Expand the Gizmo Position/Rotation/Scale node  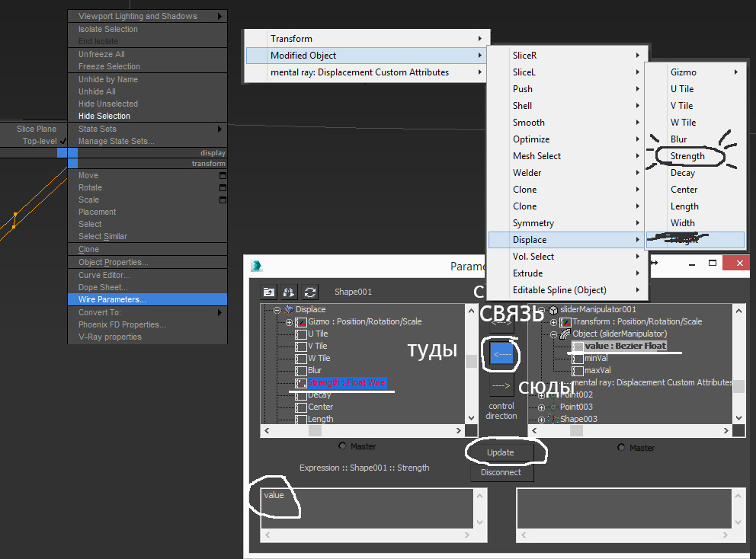coord(289,322)
